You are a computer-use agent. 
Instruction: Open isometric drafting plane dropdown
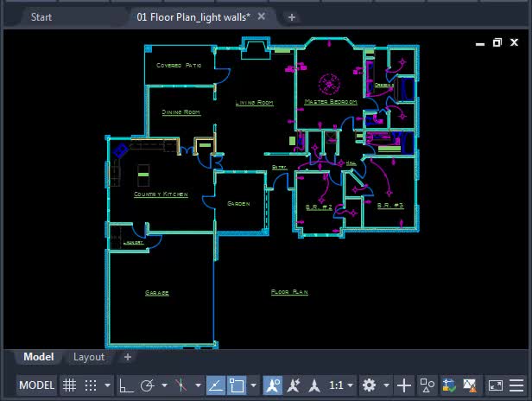click(198, 385)
